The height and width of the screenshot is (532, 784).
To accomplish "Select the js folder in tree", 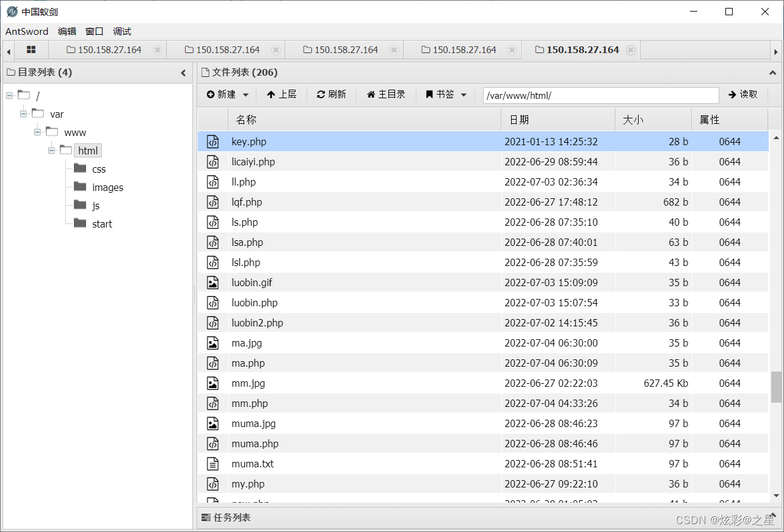I will tap(96, 206).
